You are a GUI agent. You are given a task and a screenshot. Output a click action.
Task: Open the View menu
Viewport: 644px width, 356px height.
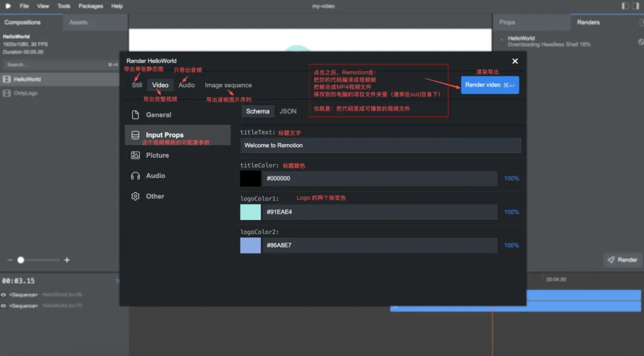43,6
